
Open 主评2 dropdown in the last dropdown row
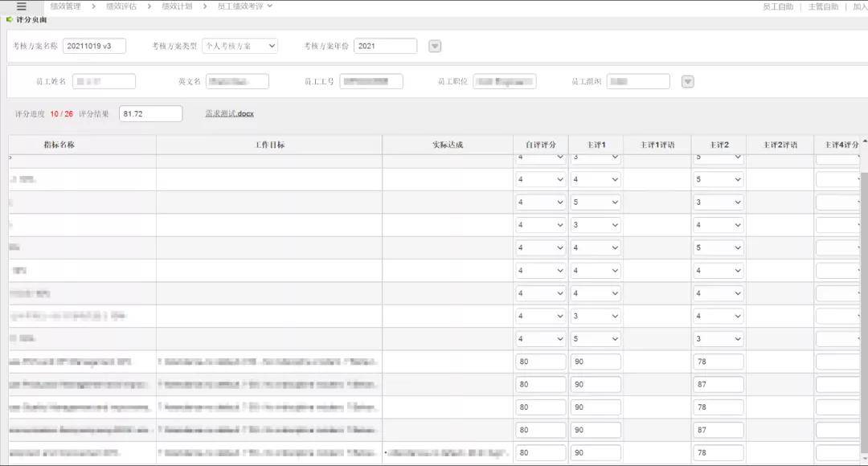718,339
